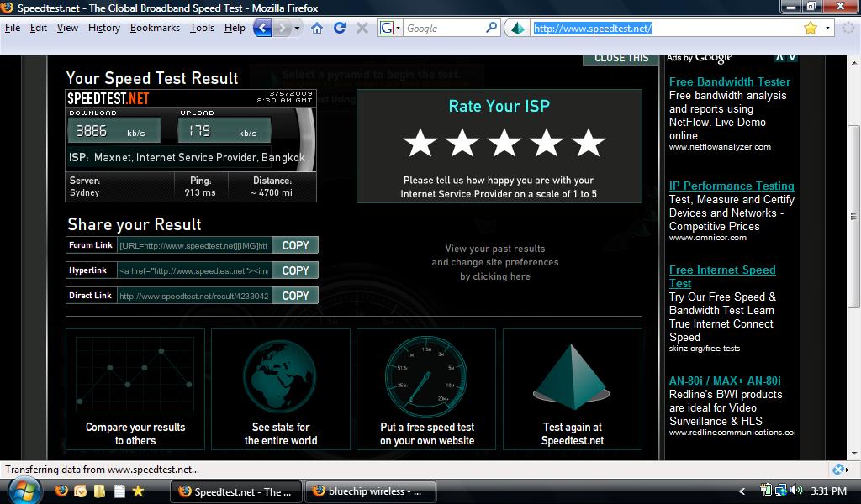The height and width of the screenshot is (504, 861).
Task: Click the clock Quick Launch icon
Action: coord(80,491)
